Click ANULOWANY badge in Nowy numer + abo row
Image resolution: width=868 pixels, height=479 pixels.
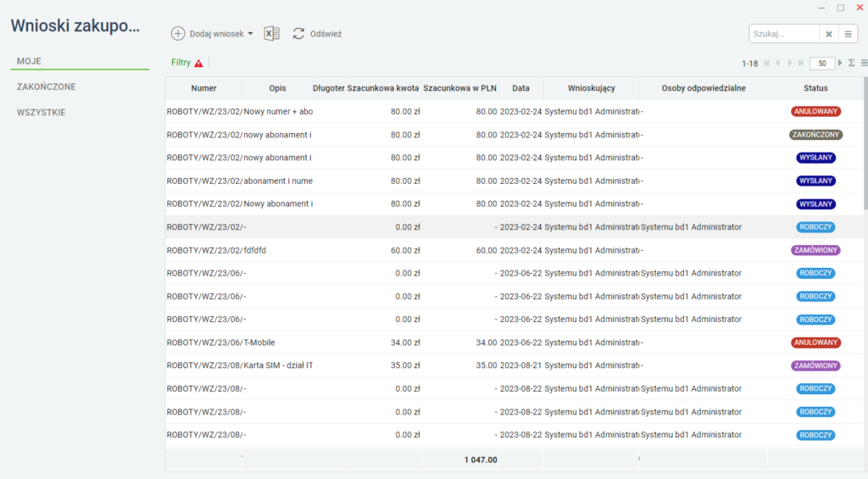pos(815,111)
